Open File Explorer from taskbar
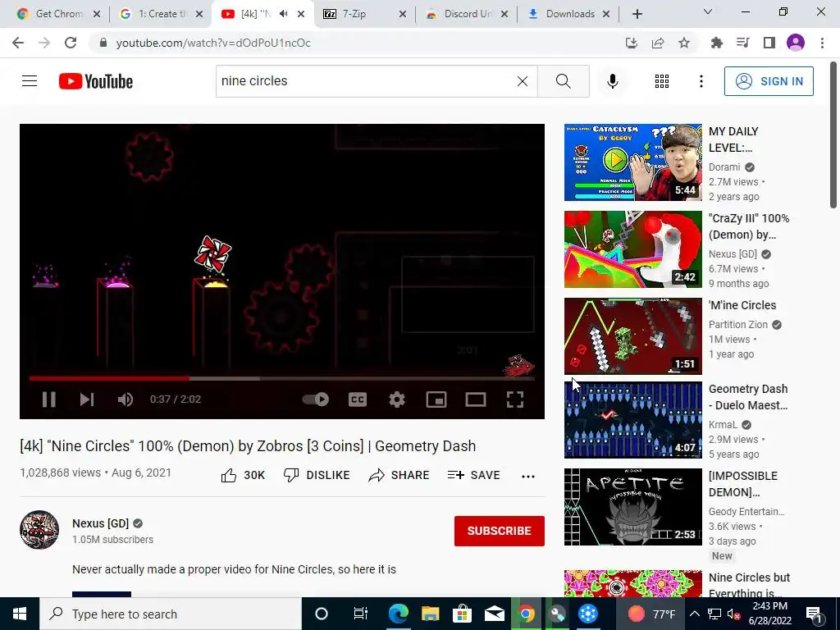The height and width of the screenshot is (630, 840). pyautogui.click(x=430, y=614)
